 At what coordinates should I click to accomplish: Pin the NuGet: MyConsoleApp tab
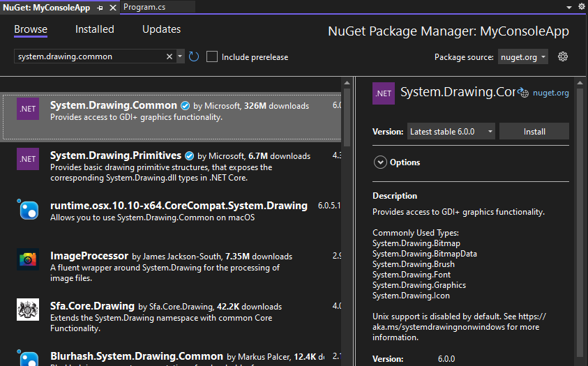point(100,8)
